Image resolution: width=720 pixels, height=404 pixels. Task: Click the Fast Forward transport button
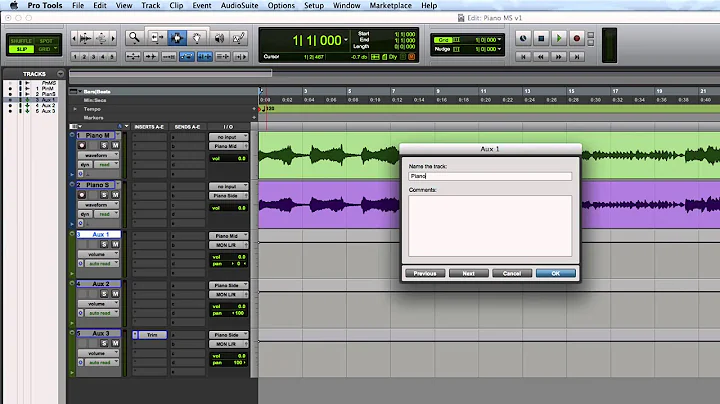(x=559, y=56)
